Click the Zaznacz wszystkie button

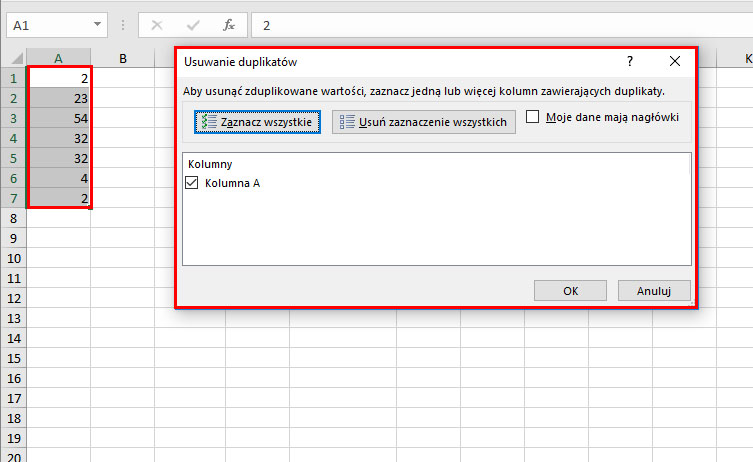coord(258,122)
